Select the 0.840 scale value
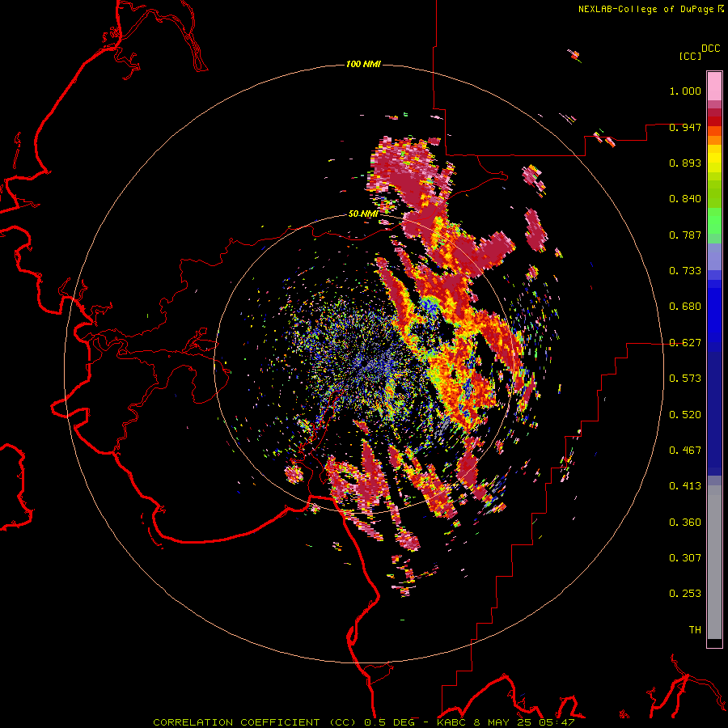728x728 pixels. 685,199
